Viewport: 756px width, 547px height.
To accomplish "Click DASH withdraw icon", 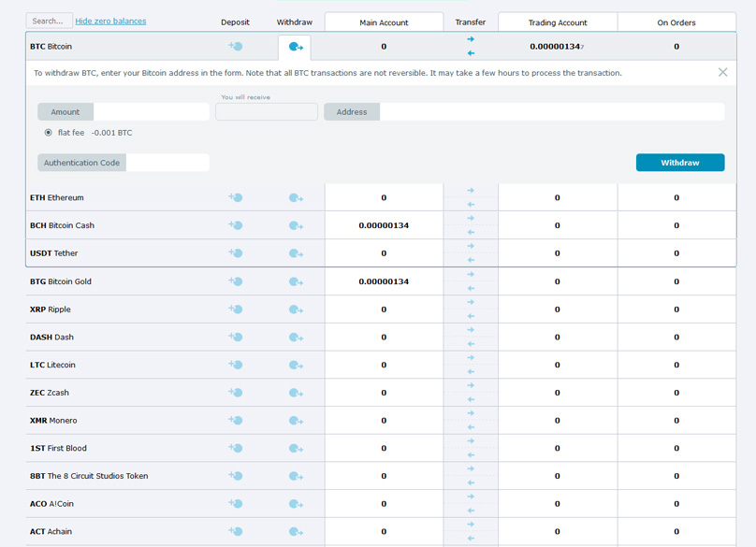I will pos(296,338).
